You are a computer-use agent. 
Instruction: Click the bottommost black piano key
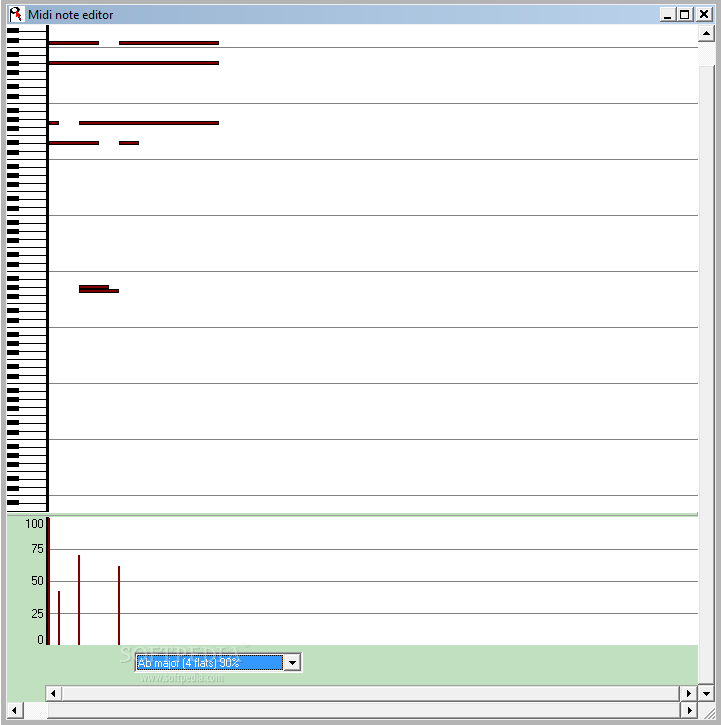pos(13,502)
